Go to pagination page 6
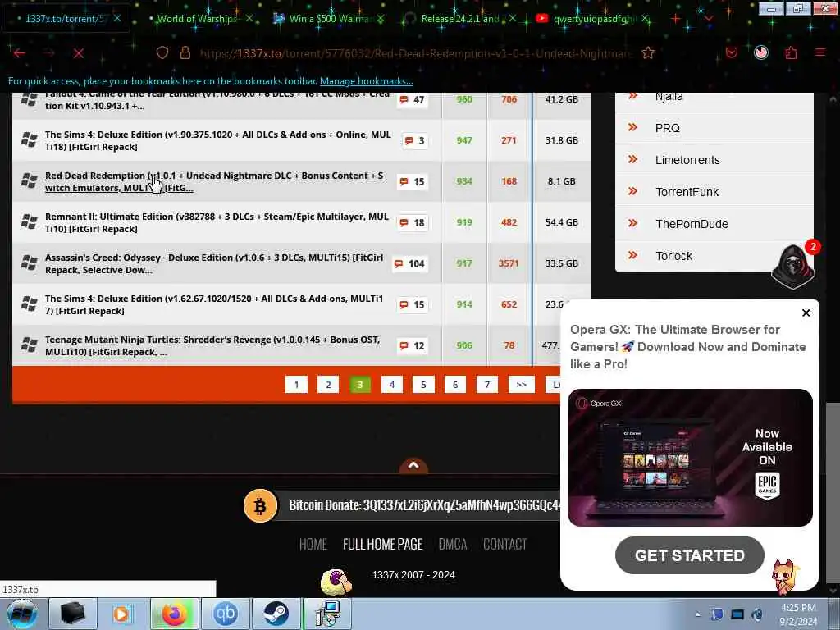This screenshot has width=840, height=630. click(x=455, y=384)
